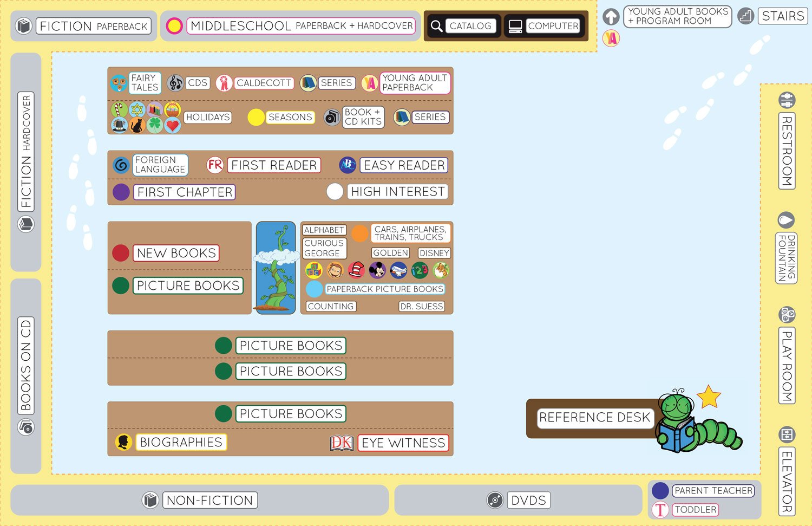Click the beanstalk illustration
This screenshot has width=812, height=526.
point(276,268)
